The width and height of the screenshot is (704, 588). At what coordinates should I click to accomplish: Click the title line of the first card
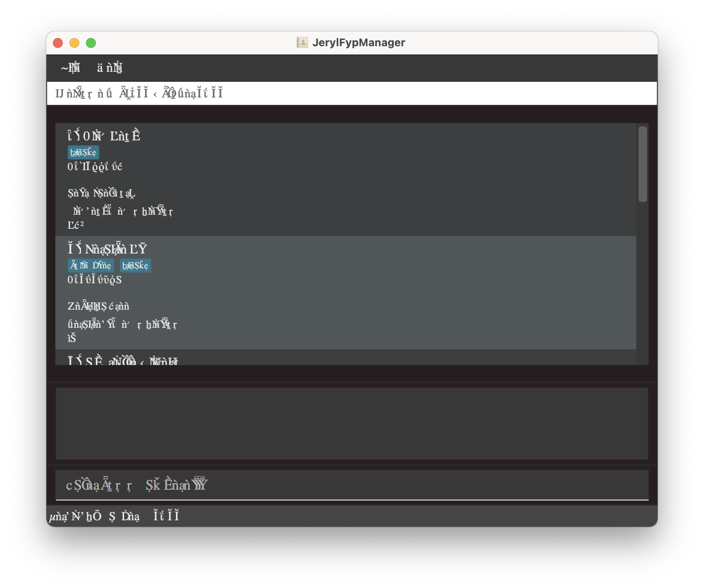tap(104, 136)
